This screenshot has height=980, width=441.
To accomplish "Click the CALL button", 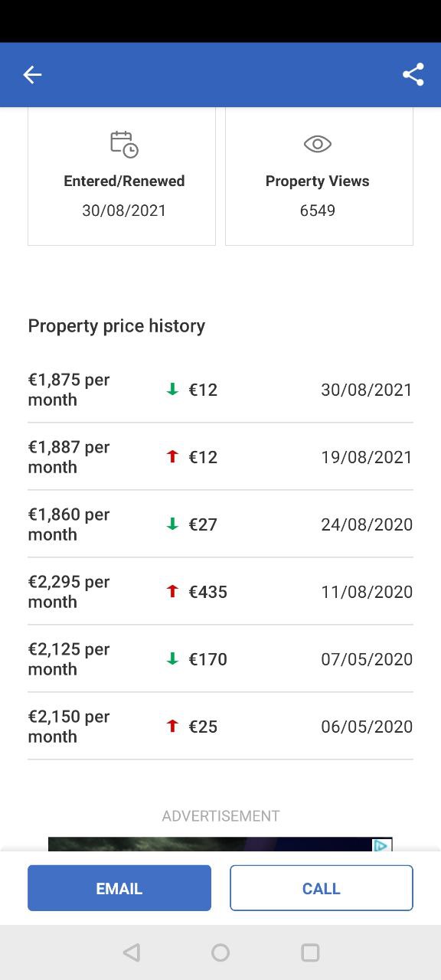I will 322,888.
